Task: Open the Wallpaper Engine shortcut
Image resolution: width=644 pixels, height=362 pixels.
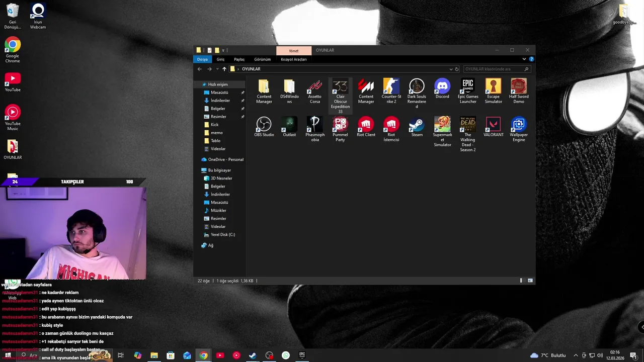Action: (519, 129)
